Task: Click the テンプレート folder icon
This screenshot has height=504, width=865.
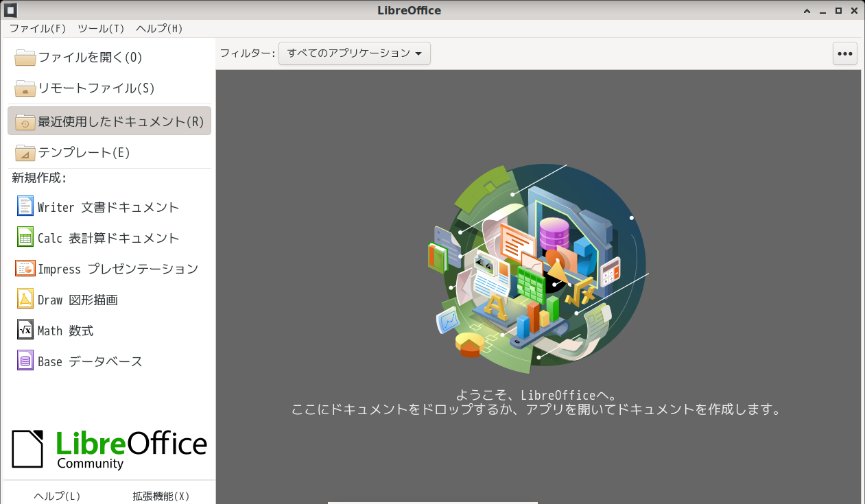Action: 25,152
